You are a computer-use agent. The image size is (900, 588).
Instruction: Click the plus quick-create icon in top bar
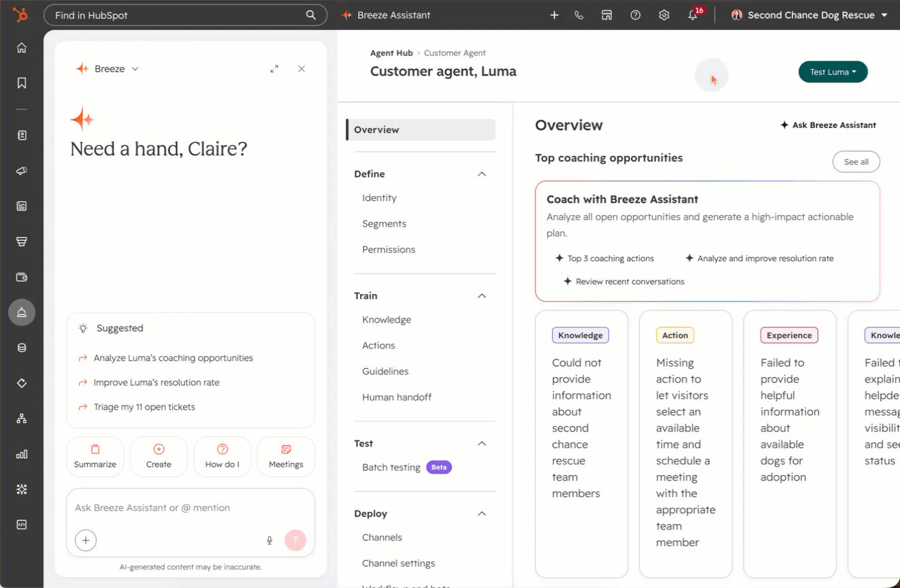click(x=554, y=15)
